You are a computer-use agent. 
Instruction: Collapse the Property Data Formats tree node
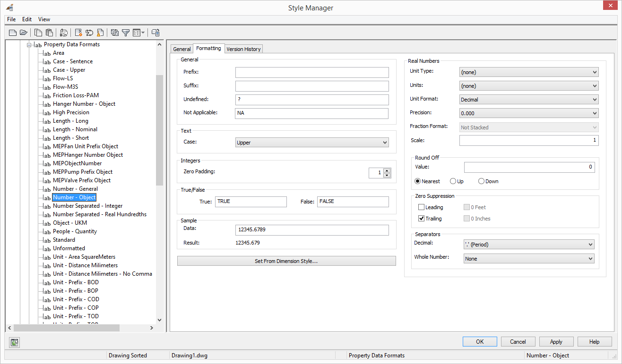click(x=29, y=45)
